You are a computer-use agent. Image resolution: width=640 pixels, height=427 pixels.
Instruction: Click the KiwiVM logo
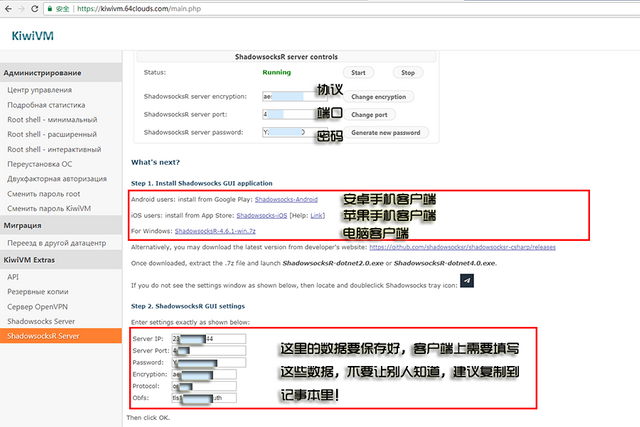click(33, 36)
